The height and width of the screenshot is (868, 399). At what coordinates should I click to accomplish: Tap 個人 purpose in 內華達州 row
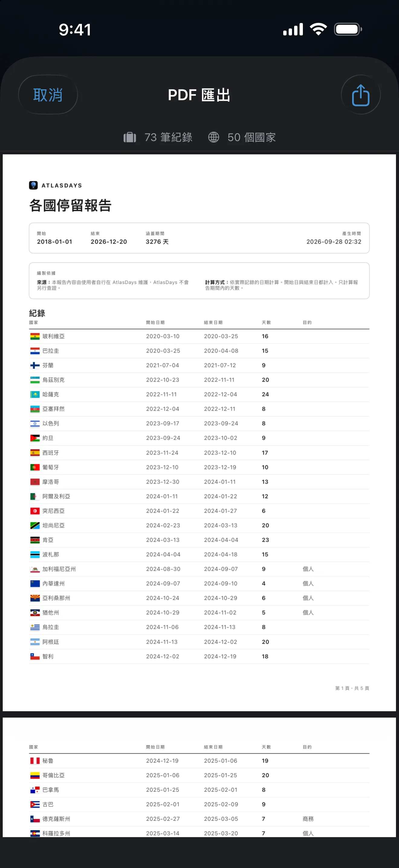[x=308, y=583]
